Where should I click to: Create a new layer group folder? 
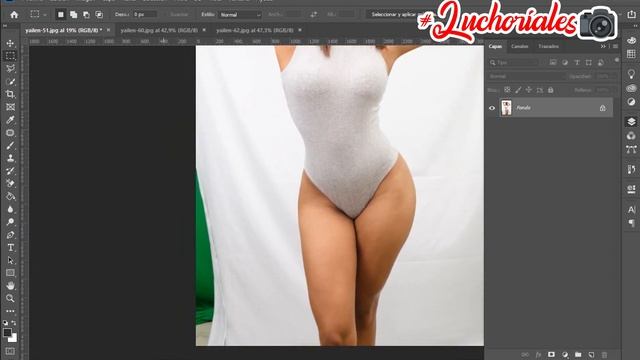[x=578, y=355]
